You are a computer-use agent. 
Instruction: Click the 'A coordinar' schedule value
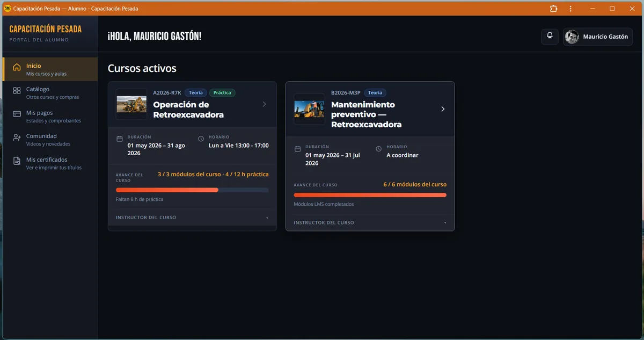pos(402,155)
